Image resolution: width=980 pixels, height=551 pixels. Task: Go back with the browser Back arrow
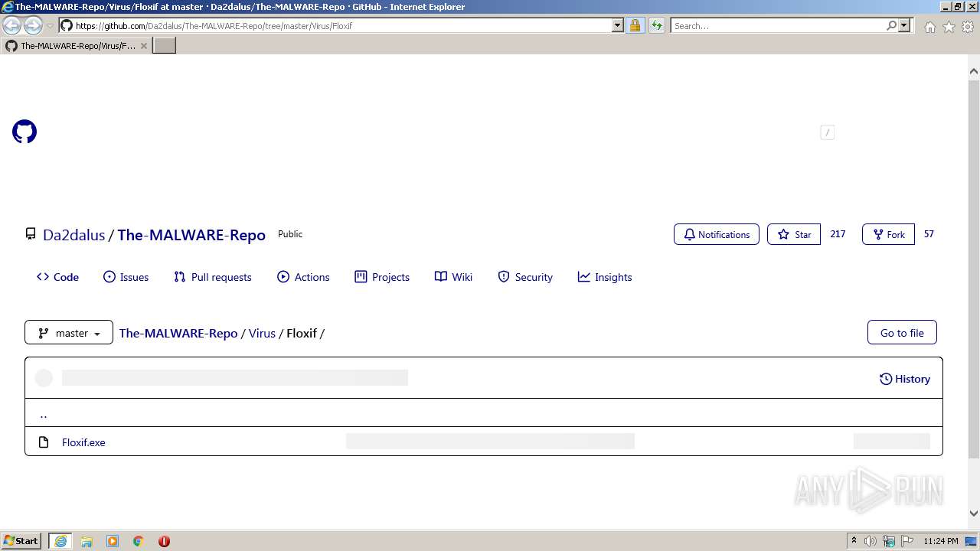[11, 25]
